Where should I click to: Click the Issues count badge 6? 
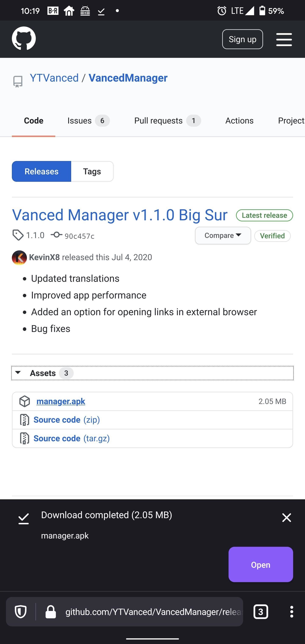pos(102,121)
